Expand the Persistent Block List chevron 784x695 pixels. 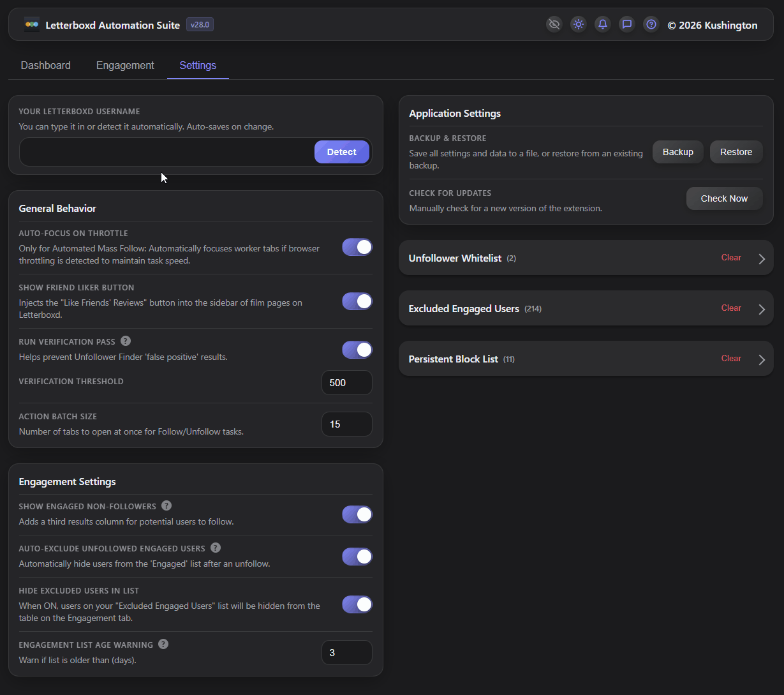[x=762, y=359]
